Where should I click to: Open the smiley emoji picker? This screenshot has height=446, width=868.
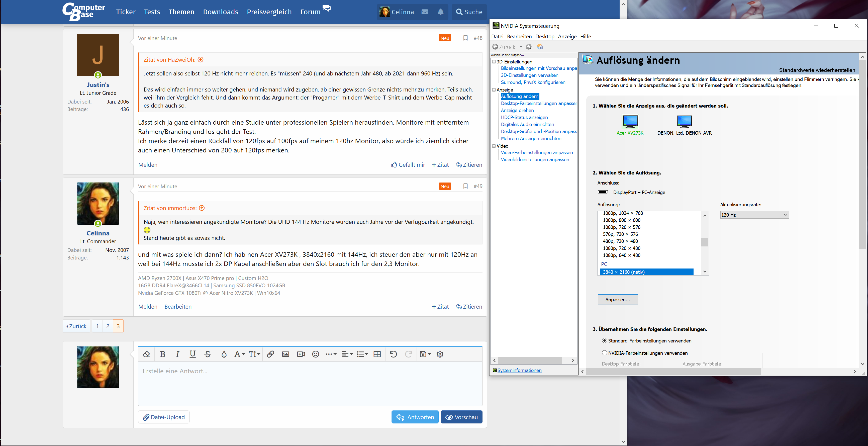(x=315, y=354)
